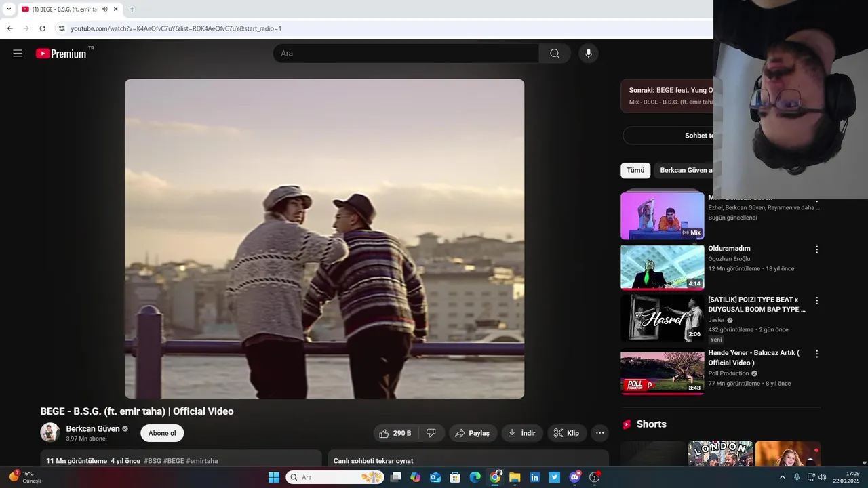Viewport: 868px width, 488px height.
Task: Open Twitter app from taskbar
Action: point(555,477)
